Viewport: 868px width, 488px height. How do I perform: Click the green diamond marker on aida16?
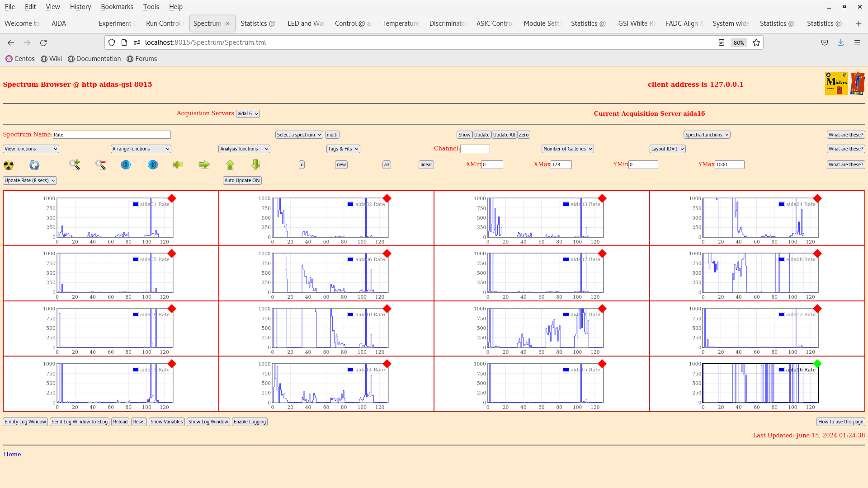click(817, 364)
